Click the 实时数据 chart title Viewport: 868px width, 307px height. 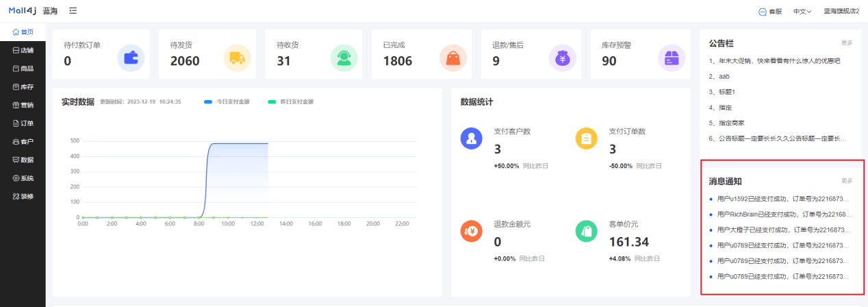pyautogui.click(x=77, y=101)
